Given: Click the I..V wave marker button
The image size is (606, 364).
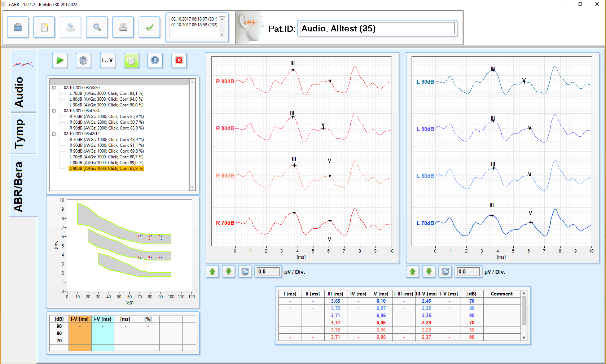Looking at the screenshot, I should (107, 61).
